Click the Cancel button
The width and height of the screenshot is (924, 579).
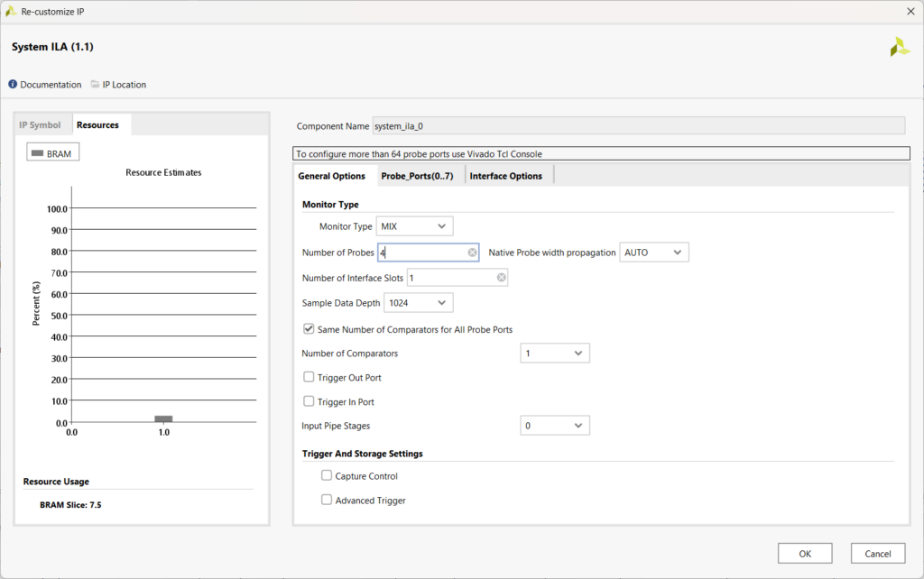pos(877,554)
